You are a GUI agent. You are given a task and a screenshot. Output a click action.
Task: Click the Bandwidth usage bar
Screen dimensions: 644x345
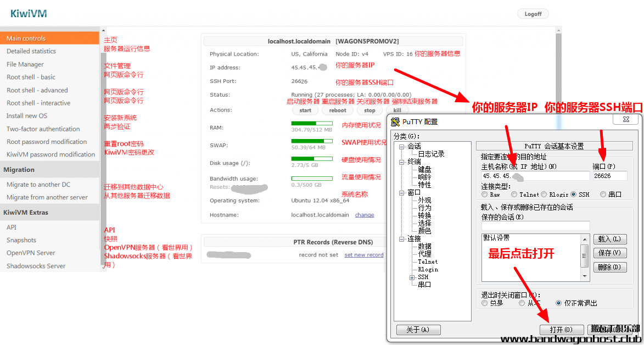312,179
